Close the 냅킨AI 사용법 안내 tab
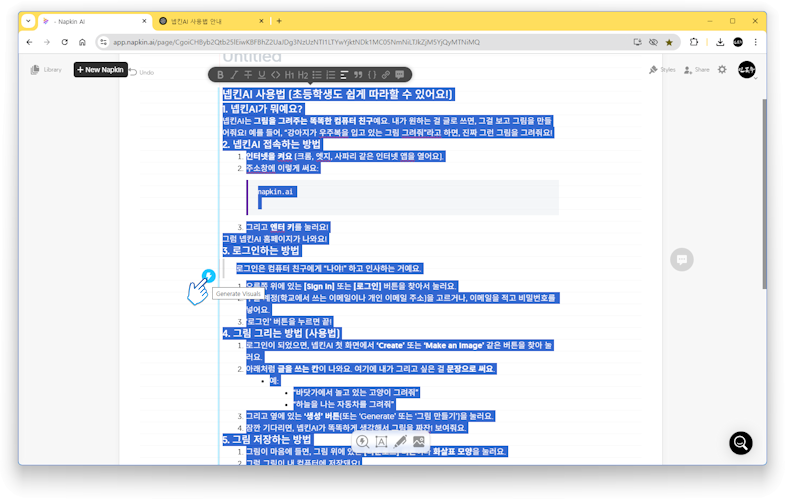 coord(261,21)
